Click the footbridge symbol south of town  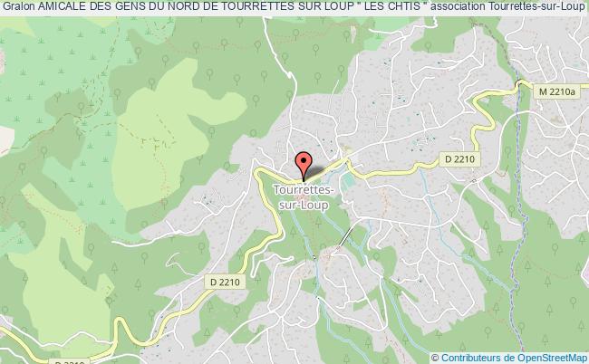coord(346,235)
